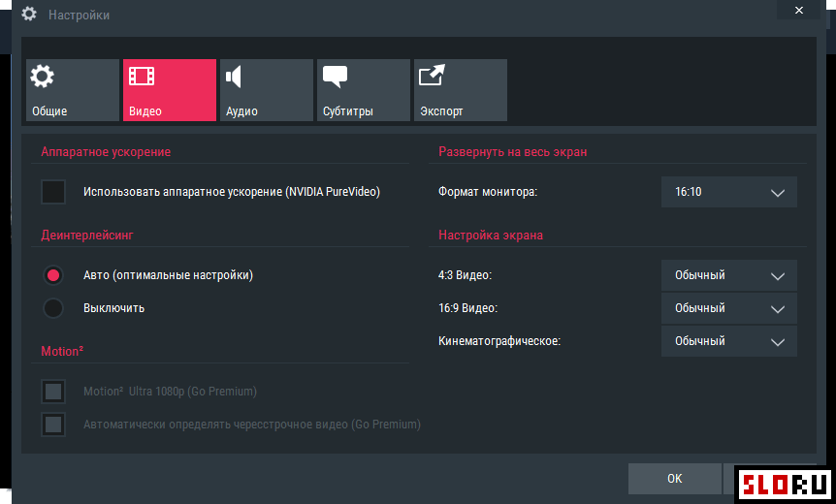This screenshot has width=836, height=504.
Task: Expand the 16:9 Видео dropdown
Action: 728,308
